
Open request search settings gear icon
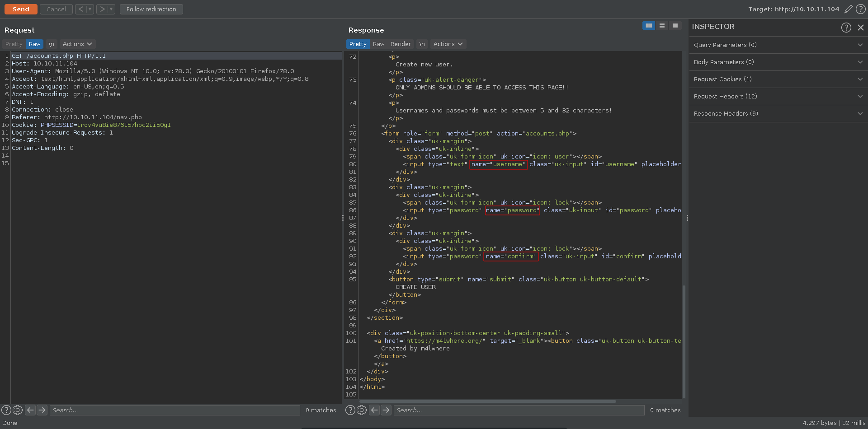point(18,410)
